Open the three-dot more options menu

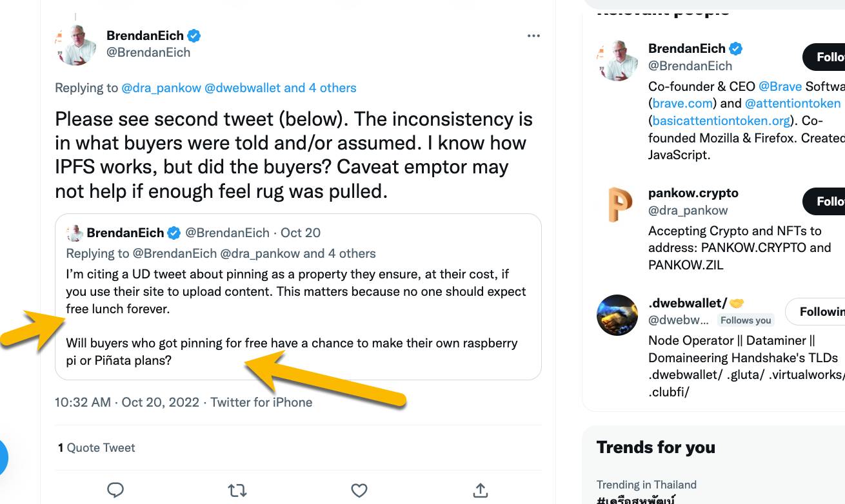point(533,36)
